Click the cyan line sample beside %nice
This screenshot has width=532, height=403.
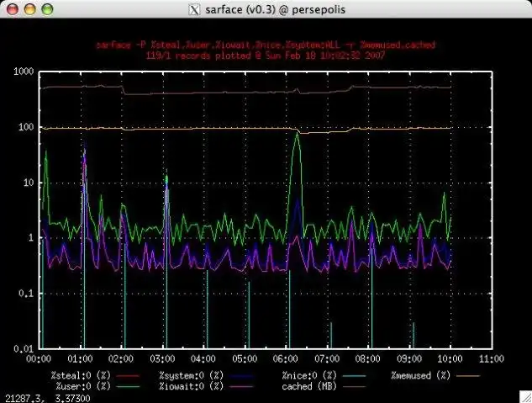tap(354, 376)
